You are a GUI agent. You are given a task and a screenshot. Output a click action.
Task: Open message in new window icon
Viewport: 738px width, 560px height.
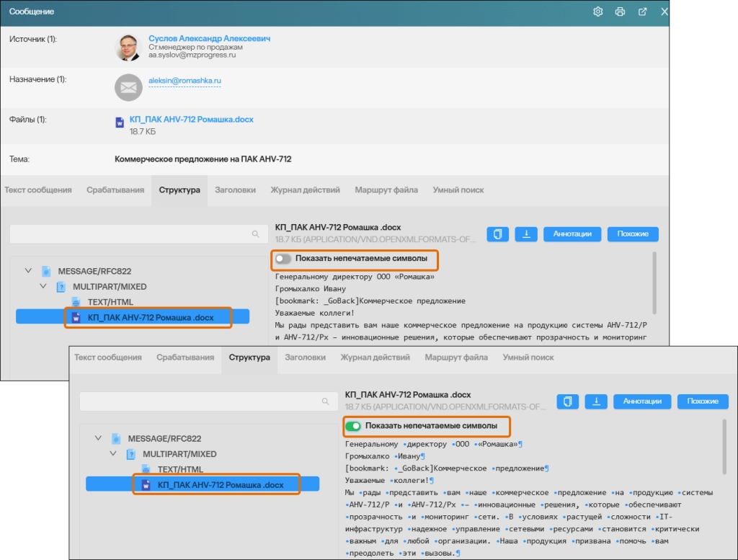point(642,12)
